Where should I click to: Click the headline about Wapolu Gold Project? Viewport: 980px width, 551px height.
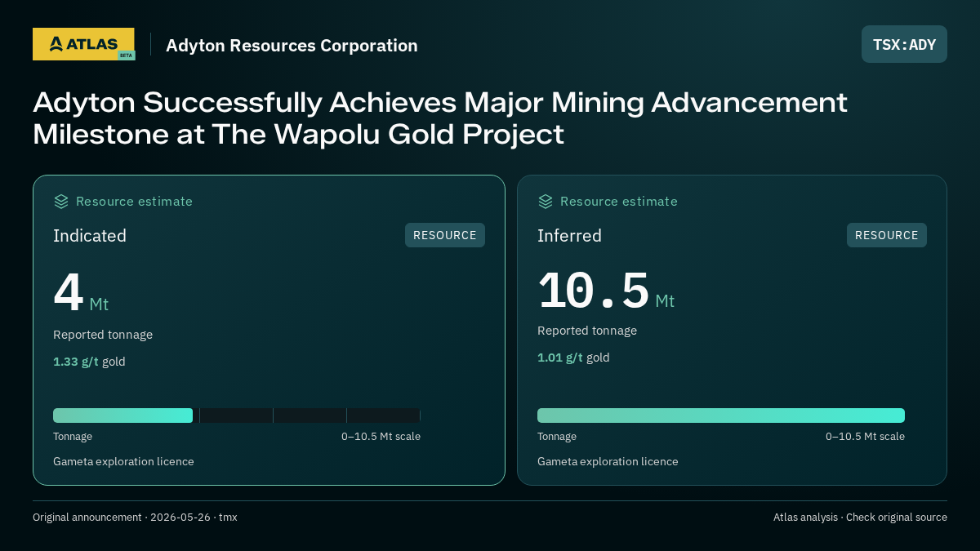point(440,118)
